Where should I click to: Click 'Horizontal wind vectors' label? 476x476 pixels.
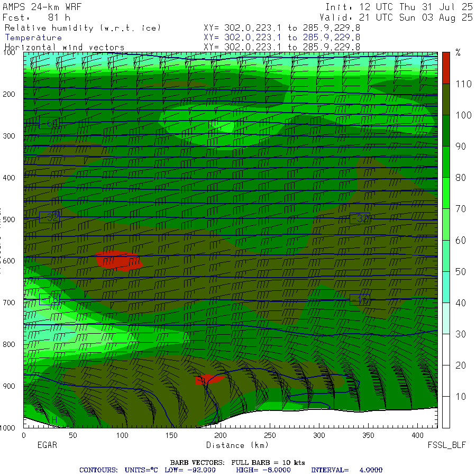pyautogui.click(x=65, y=47)
